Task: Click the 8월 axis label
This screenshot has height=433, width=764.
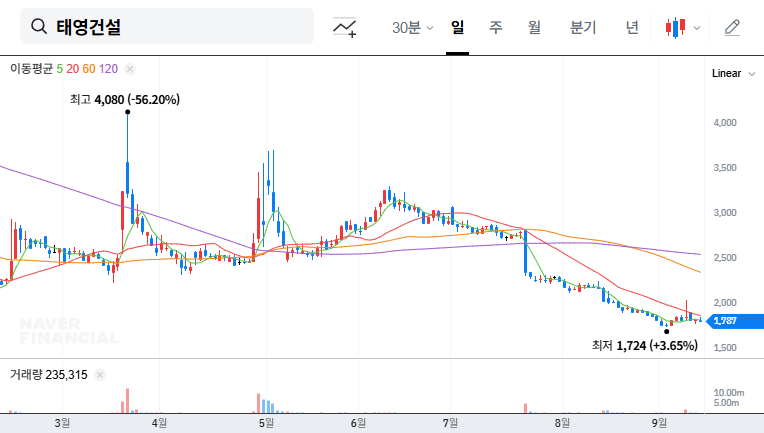Action: tap(562, 423)
